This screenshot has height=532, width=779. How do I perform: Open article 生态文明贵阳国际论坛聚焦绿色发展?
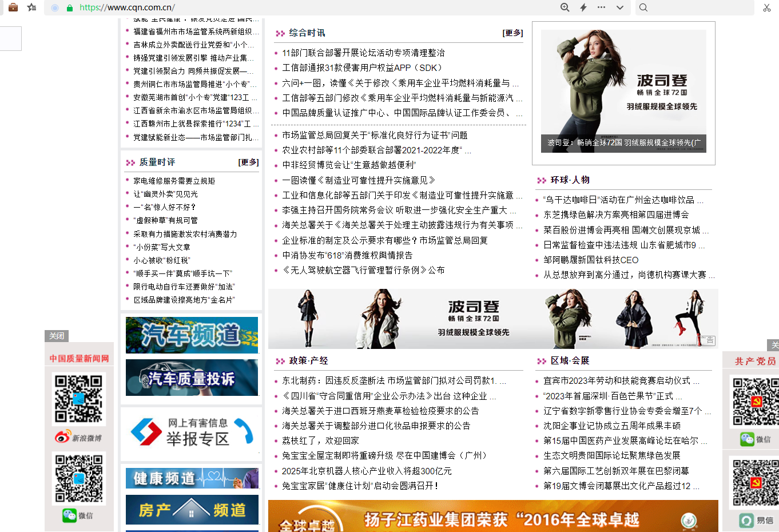coord(612,455)
